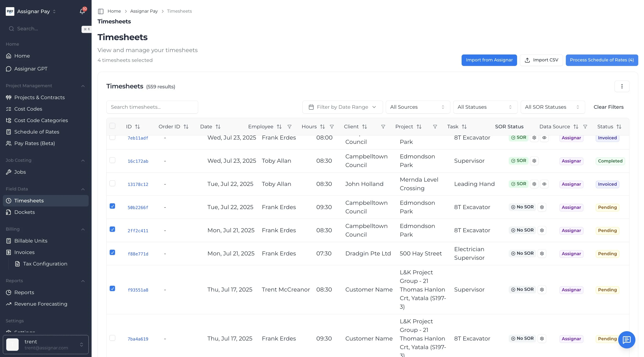The image size is (644, 357).
Task: Open SOR settings gear for 50b2266f
Action: coord(542,207)
